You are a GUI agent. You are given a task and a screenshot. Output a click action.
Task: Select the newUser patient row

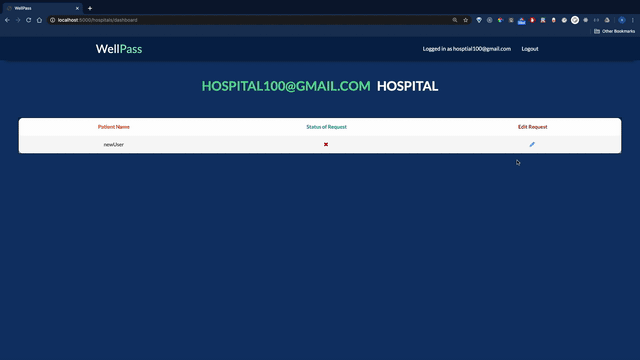(x=320, y=144)
